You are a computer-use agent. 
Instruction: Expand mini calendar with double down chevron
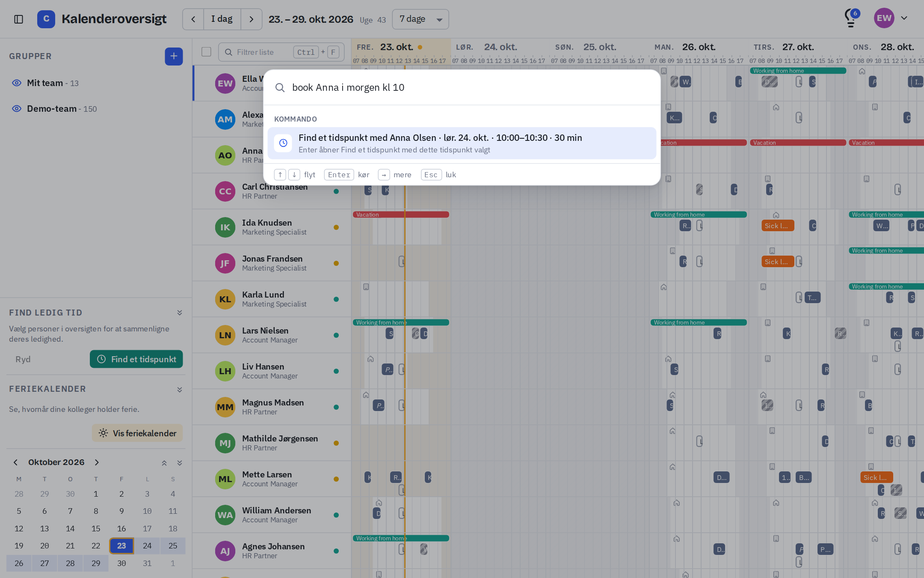point(180,463)
